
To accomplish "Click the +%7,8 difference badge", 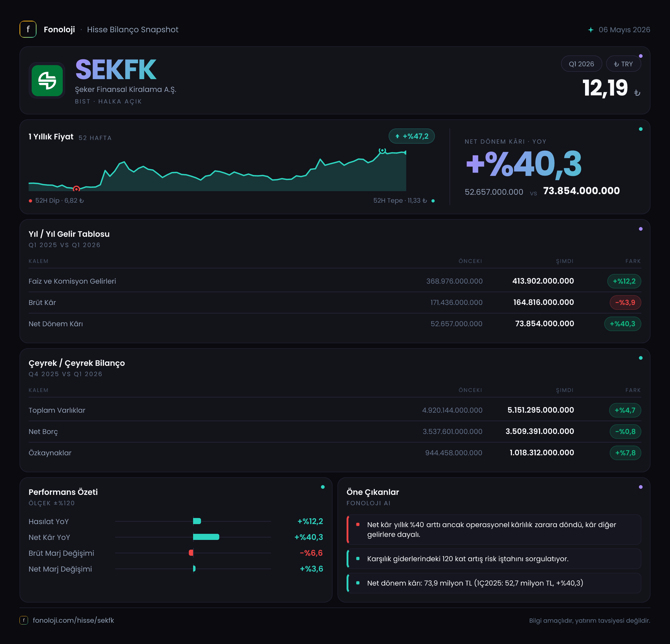I will (625, 453).
